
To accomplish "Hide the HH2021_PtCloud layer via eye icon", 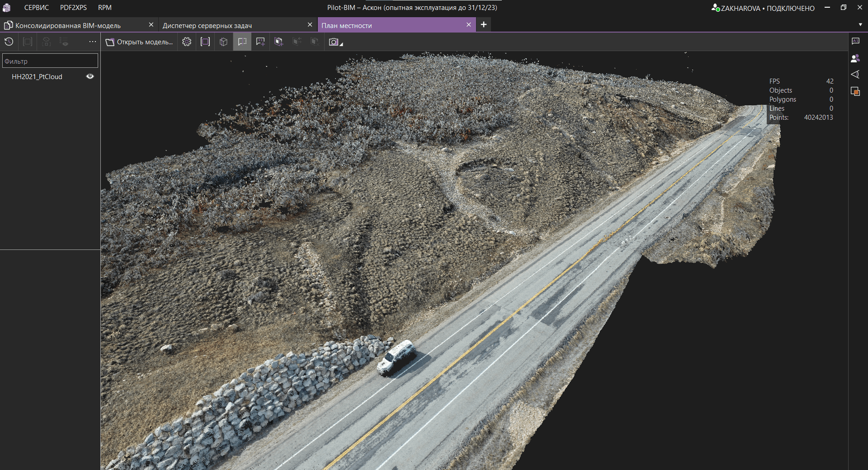I will pos(90,76).
